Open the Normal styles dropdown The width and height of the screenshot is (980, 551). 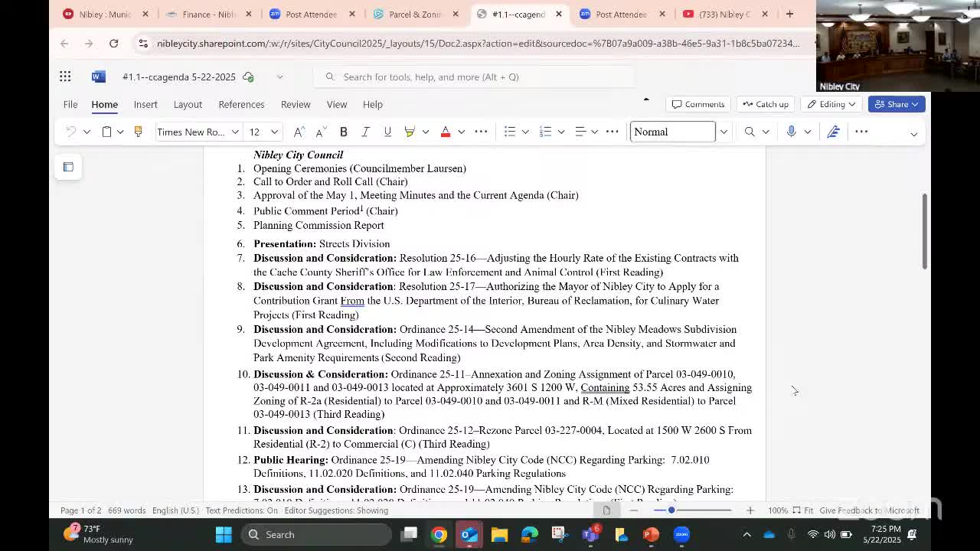tap(723, 132)
